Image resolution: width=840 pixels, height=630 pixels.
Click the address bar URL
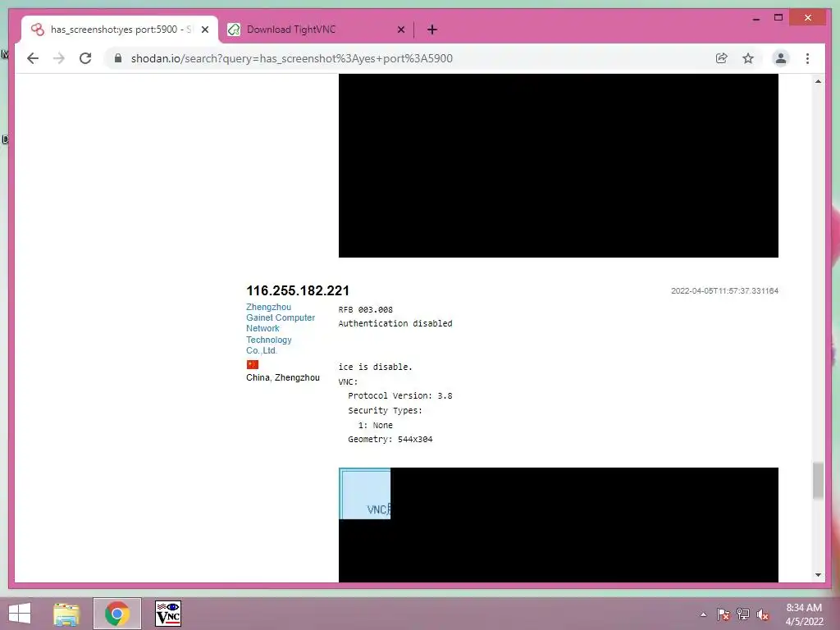(x=292, y=58)
